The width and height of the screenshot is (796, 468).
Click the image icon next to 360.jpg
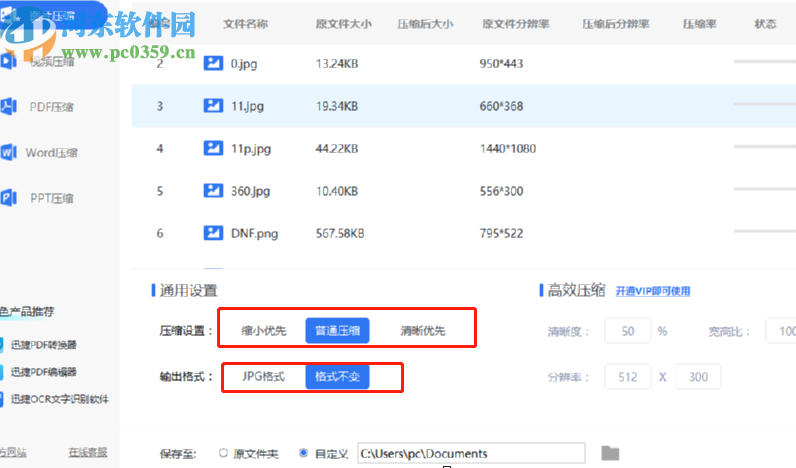[x=213, y=191]
